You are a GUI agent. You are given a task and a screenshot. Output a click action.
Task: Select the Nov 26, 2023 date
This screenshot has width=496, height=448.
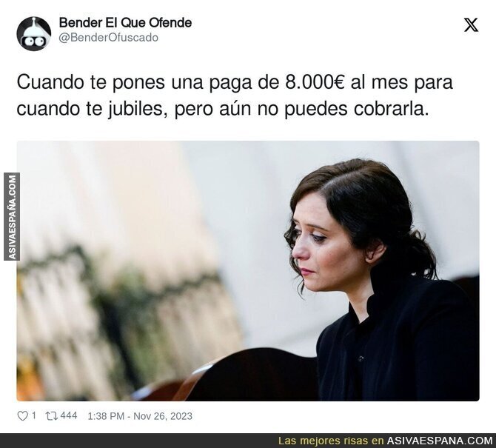click(x=163, y=416)
